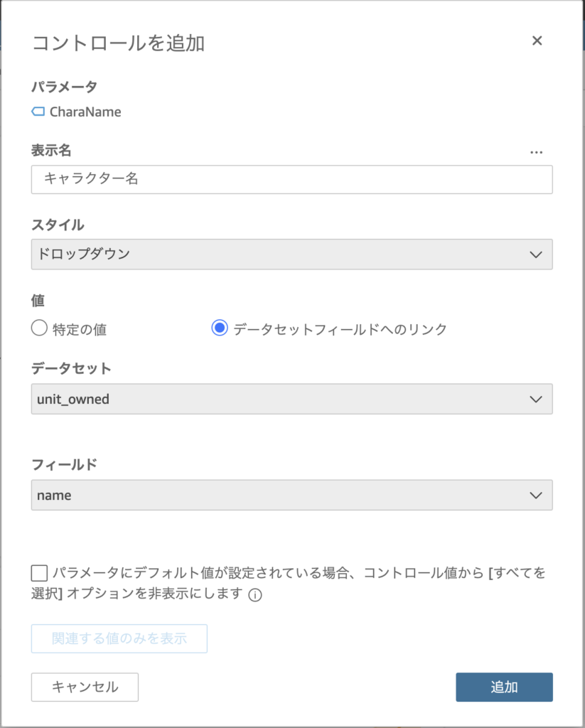585x728 pixels.
Task: Select the 特定の値 radio button
Action: pos(40,328)
